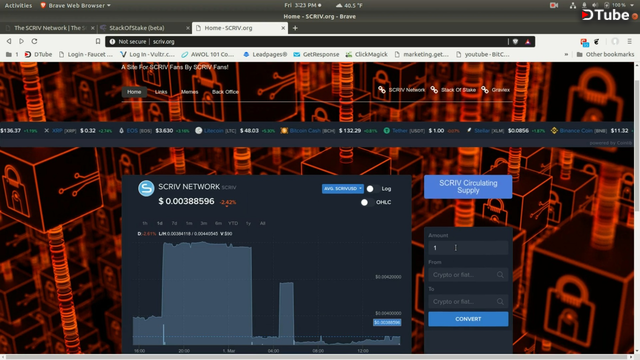Close the SCRIV Network tab
640x360 pixels.
pyautogui.click(x=93, y=28)
